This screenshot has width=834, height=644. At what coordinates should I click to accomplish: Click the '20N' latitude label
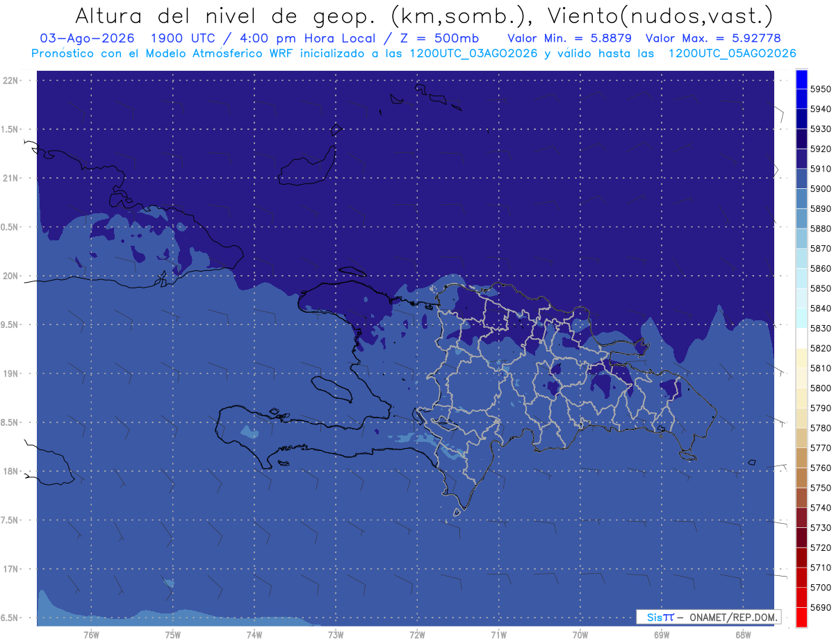pos(10,276)
